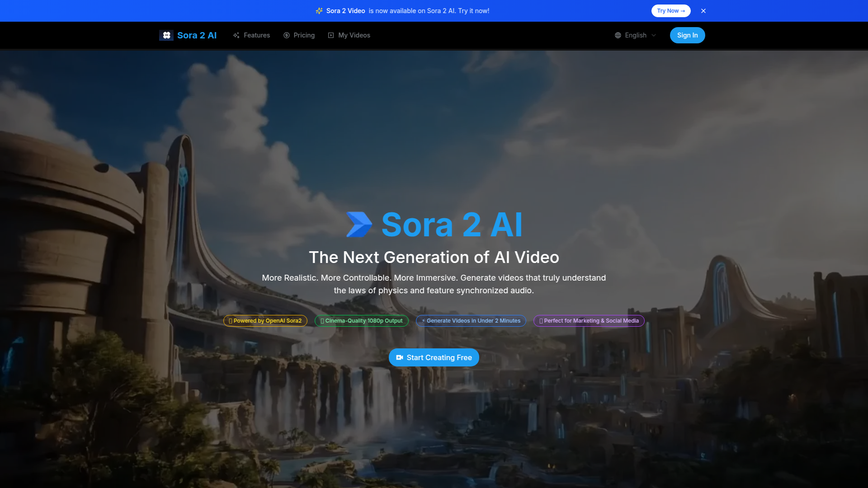Open My Videos section
Viewport: 868px width, 488px height.
point(354,35)
